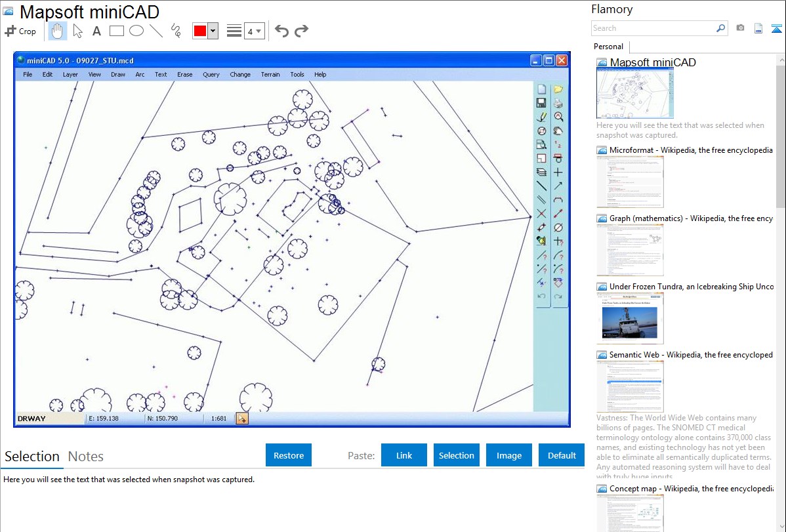Click the Paste Image button
Screen dimensions: 786x532
(x=509, y=455)
